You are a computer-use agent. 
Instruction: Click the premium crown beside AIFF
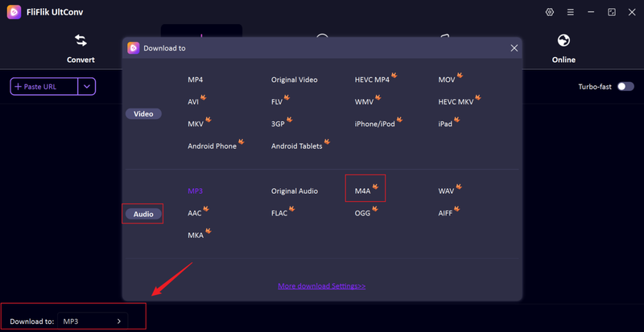(456, 209)
